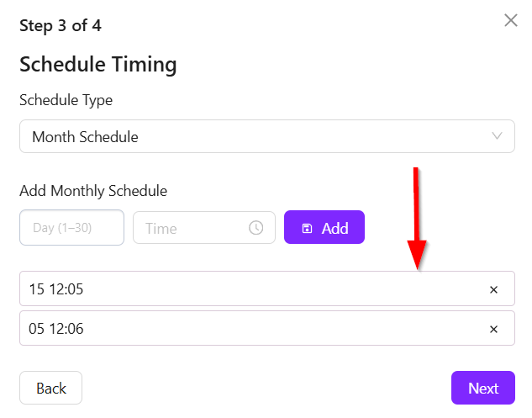Viewport: 532px width, 418px height.
Task: Click the Add Monthly Schedule label
Action: point(93,191)
